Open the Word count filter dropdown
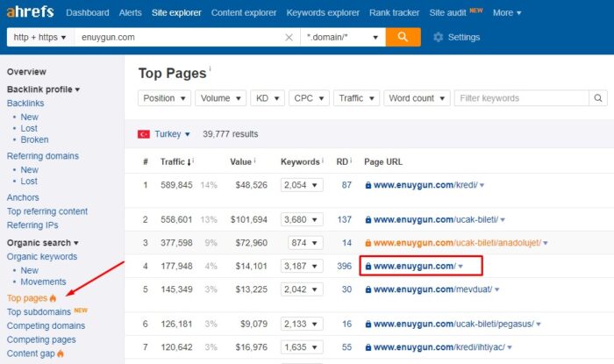 (x=417, y=98)
